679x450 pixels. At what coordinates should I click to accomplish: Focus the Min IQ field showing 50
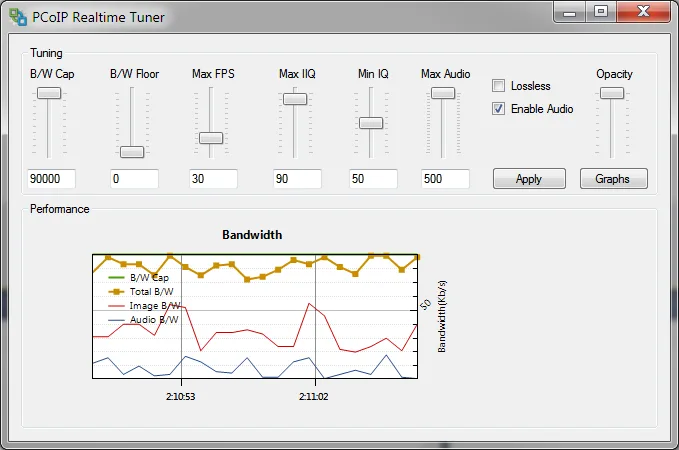pyautogui.click(x=373, y=179)
